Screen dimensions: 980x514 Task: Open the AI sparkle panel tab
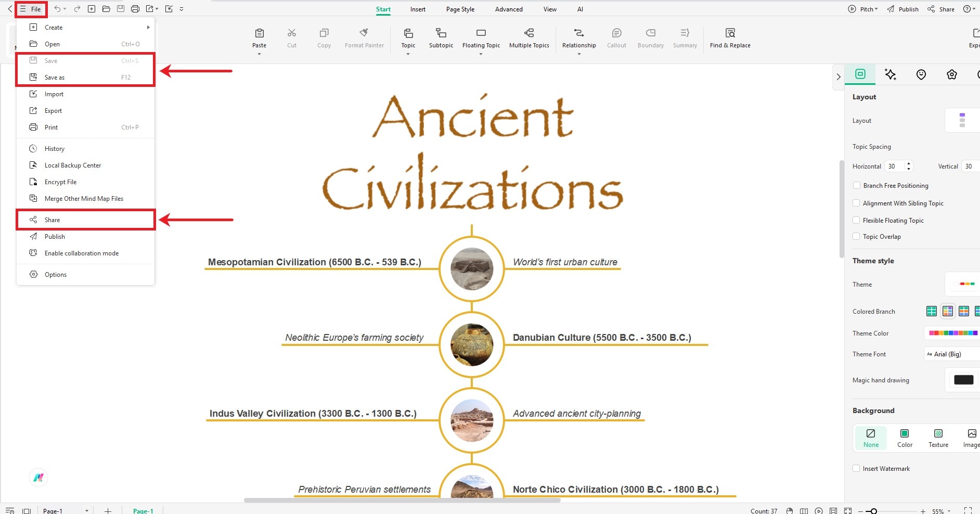tap(891, 74)
